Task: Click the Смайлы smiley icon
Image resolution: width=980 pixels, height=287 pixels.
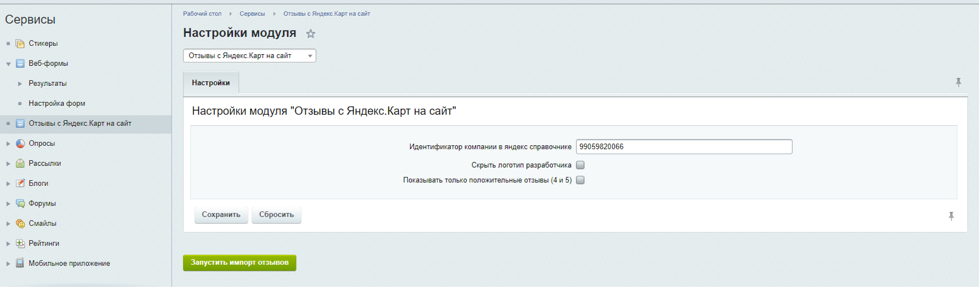Action: pos(20,223)
